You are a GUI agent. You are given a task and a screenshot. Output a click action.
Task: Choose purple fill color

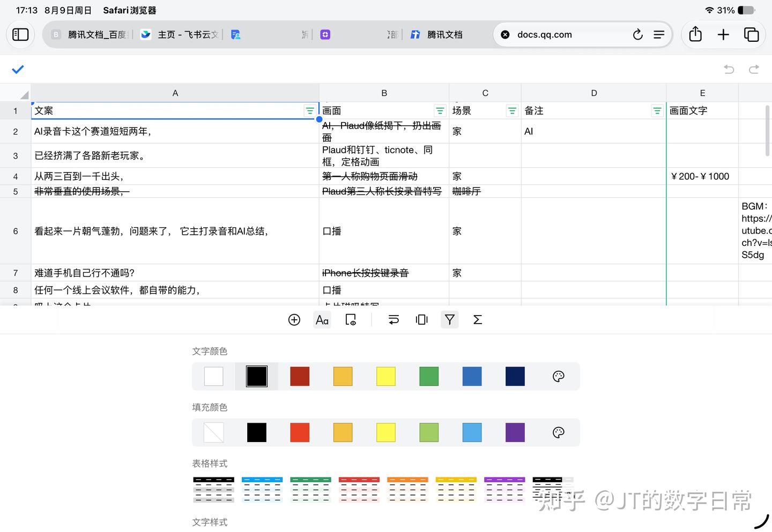tap(515, 432)
